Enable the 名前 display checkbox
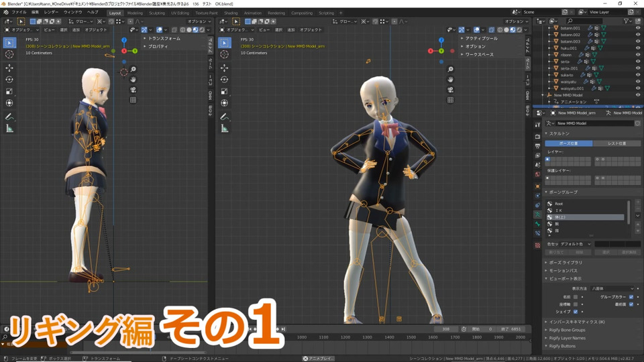Image resolution: width=644 pixels, height=362 pixels. pos(576,296)
